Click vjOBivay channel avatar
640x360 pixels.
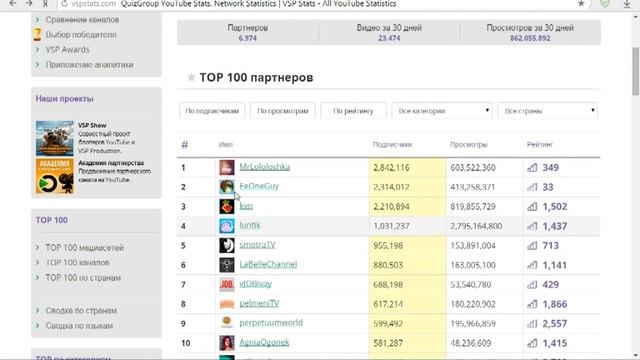(227, 284)
